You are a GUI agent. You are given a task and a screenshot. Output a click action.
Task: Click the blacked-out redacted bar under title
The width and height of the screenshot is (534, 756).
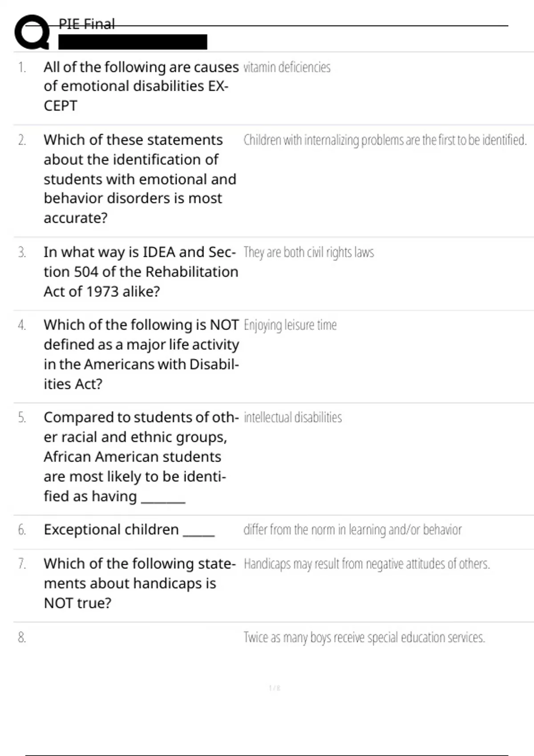click(133, 42)
